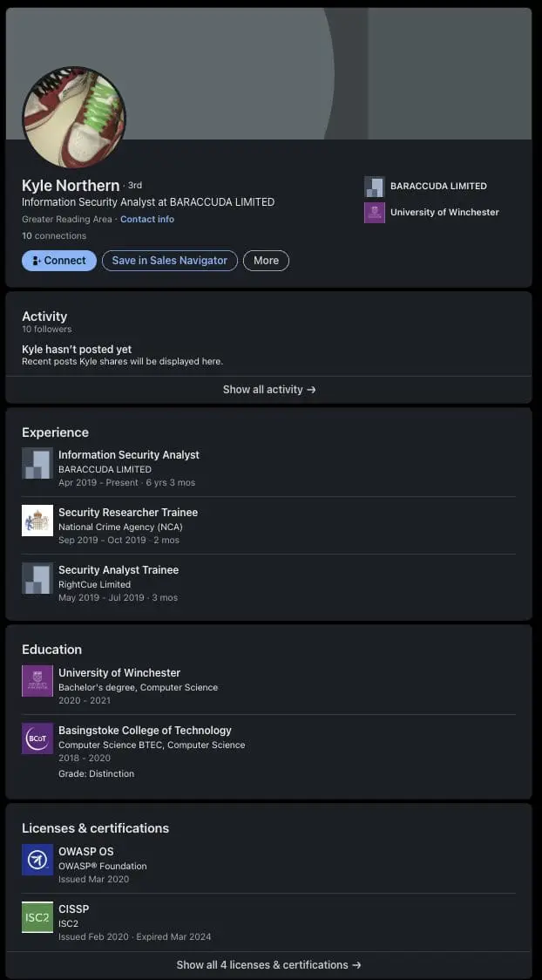
Task: Open the Contact info link
Action: (147, 220)
